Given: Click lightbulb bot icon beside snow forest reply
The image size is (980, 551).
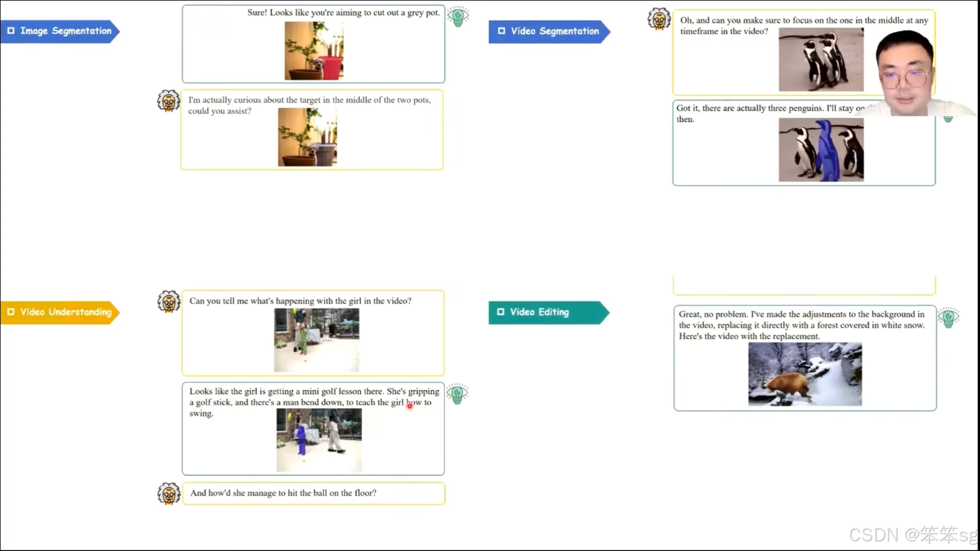Looking at the screenshot, I should (x=948, y=318).
